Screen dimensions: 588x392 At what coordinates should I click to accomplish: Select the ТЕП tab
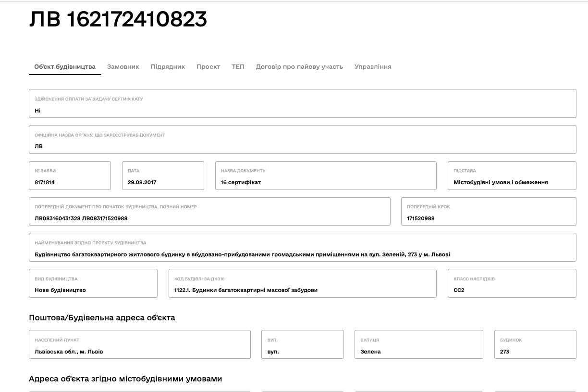238,67
